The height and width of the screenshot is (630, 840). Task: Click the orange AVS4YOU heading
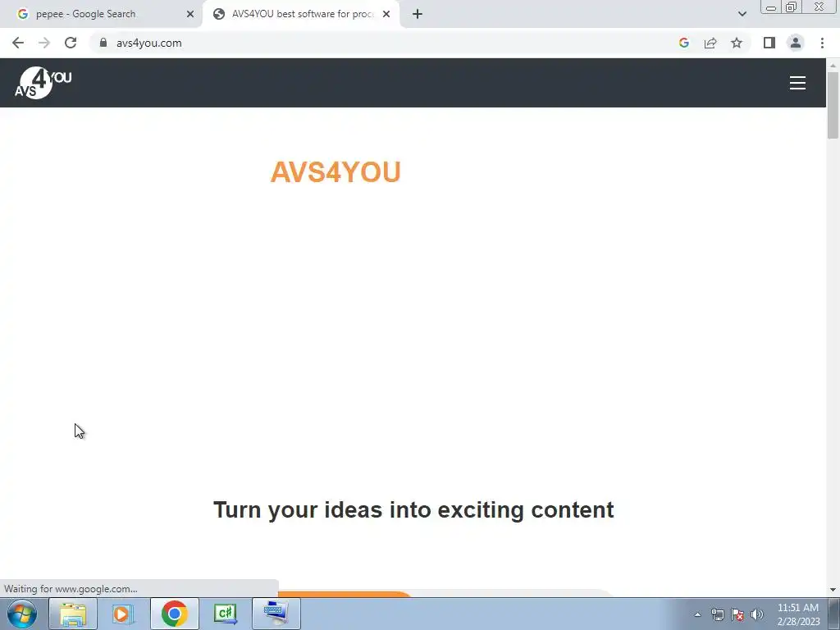coord(336,172)
